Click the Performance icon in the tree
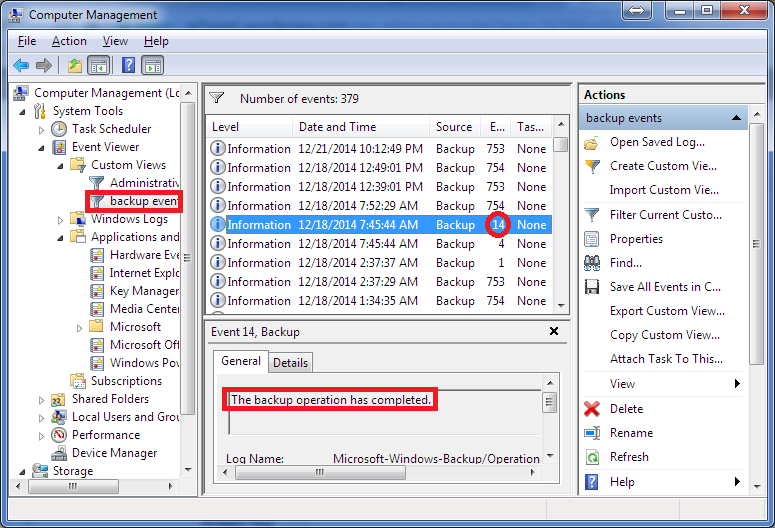775x528 pixels. [59, 435]
